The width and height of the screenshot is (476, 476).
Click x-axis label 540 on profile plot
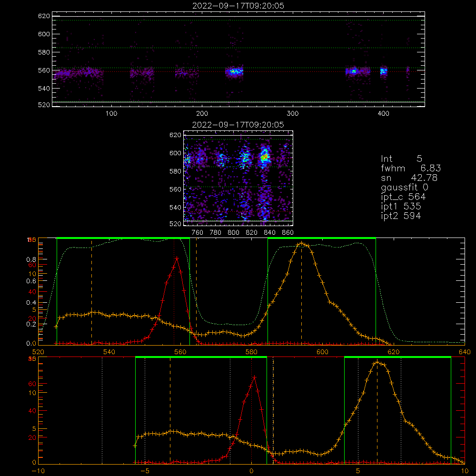coord(109,352)
